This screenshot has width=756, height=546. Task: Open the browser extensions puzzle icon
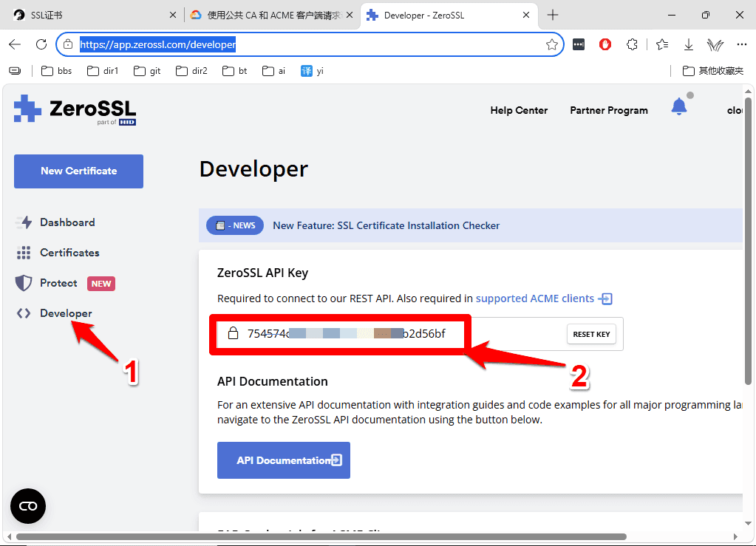pos(632,45)
